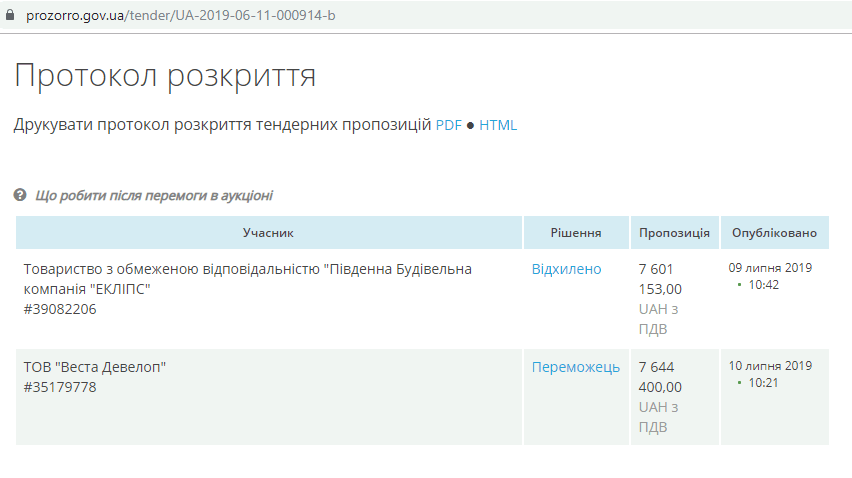
Task: Click company code #35179778
Action: coord(60,387)
